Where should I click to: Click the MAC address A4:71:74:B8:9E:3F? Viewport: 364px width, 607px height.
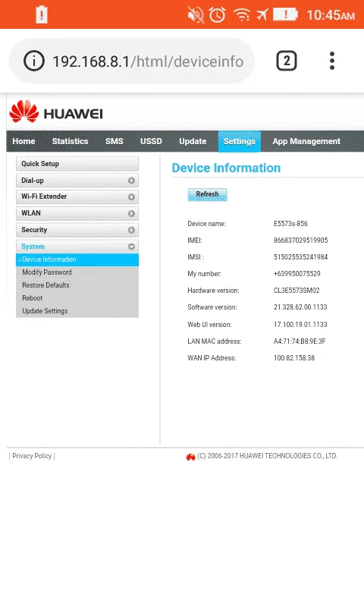pyautogui.click(x=300, y=341)
